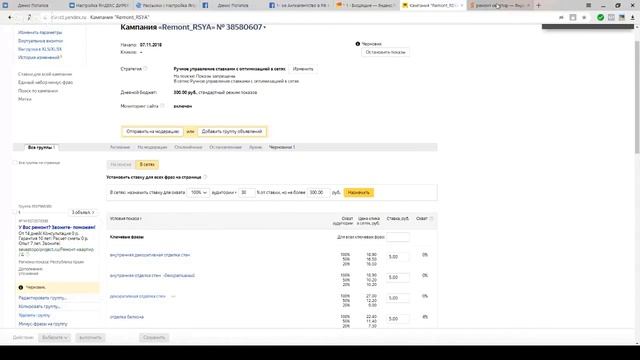
Task: Open the Архив filter tab
Action: click(255, 147)
